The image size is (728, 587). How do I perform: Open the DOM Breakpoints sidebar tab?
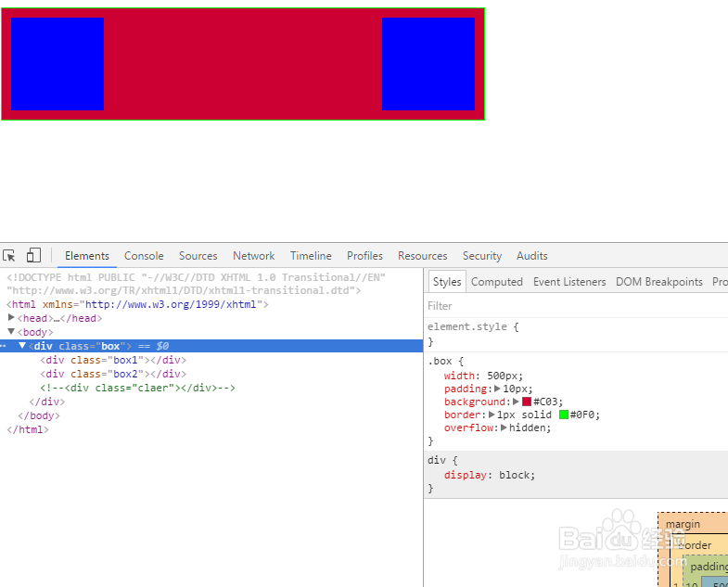tap(658, 282)
